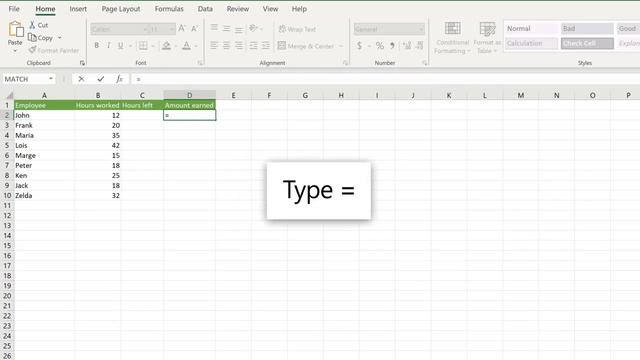Click Accounting dollar format icon
Viewport: 640px width, 360px height.
click(x=359, y=45)
